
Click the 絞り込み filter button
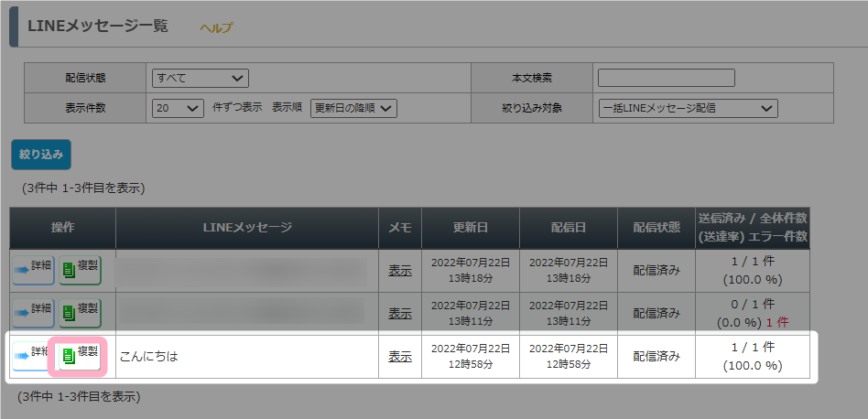(x=41, y=155)
